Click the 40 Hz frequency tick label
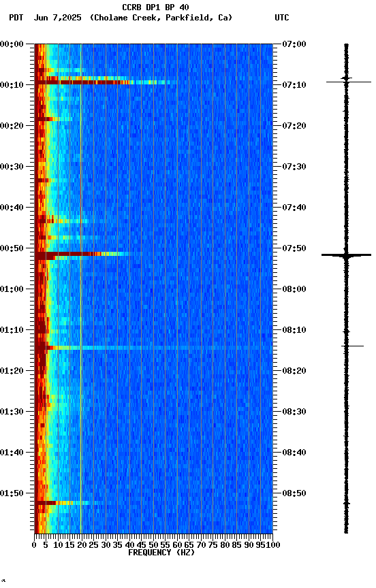376x588 pixels. point(129,545)
